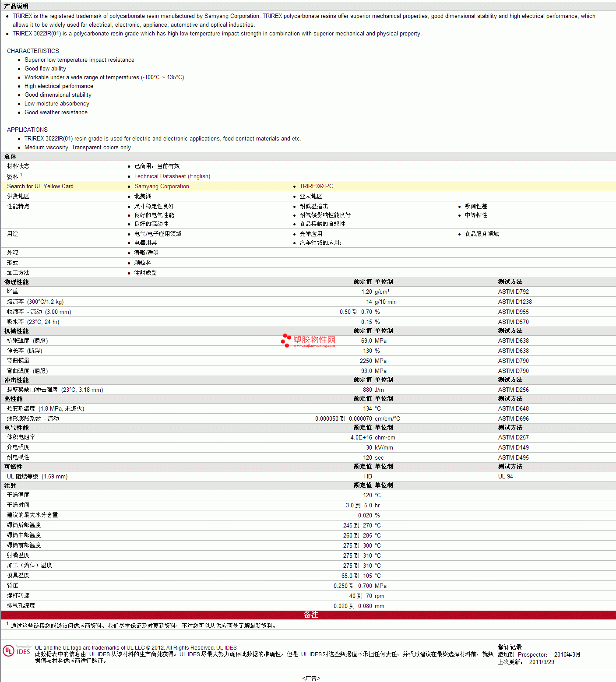Click the 耐电弧性 row label
616x682 pixels.
[x=18, y=457]
